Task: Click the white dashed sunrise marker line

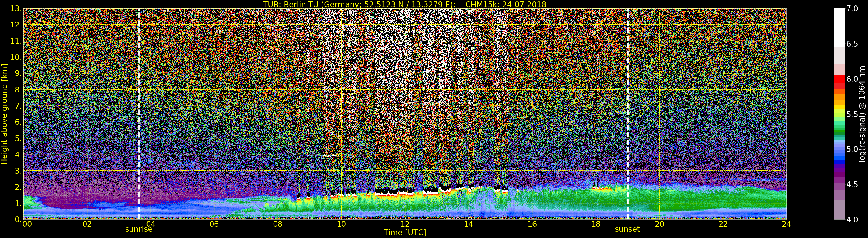Action: coord(139,114)
